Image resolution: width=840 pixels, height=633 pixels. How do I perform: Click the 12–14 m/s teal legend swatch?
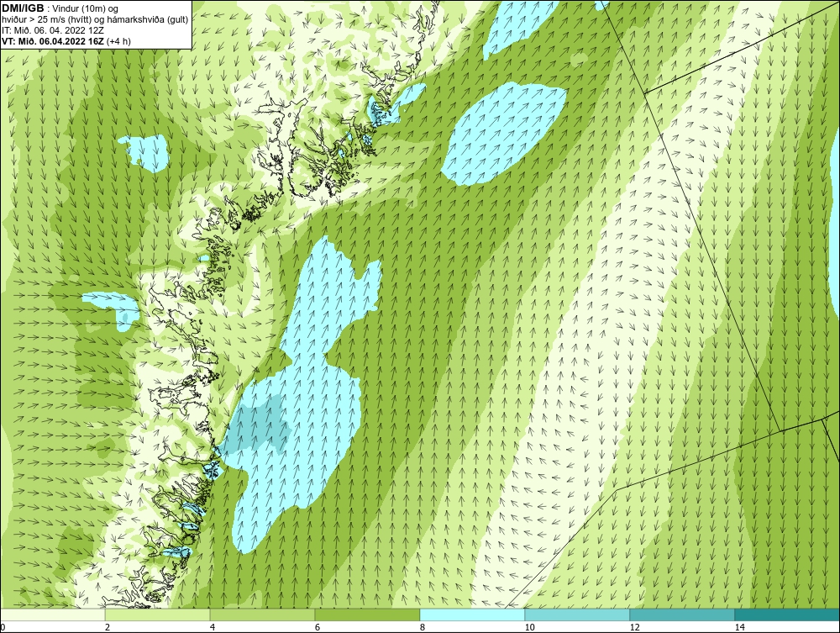pos(682,615)
